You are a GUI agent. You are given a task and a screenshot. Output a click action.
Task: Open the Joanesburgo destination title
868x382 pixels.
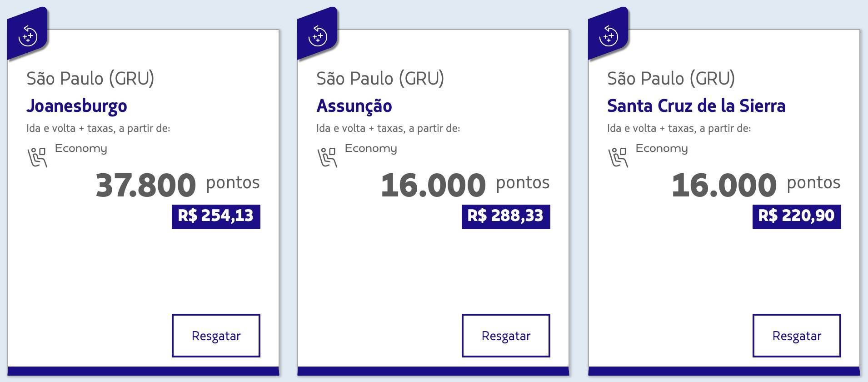77,106
